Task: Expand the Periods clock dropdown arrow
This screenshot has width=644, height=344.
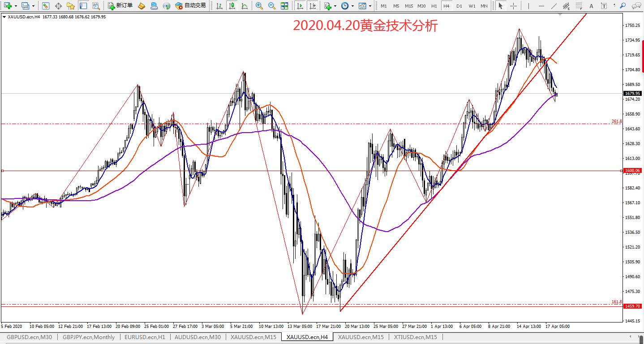Action: tap(352, 6)
